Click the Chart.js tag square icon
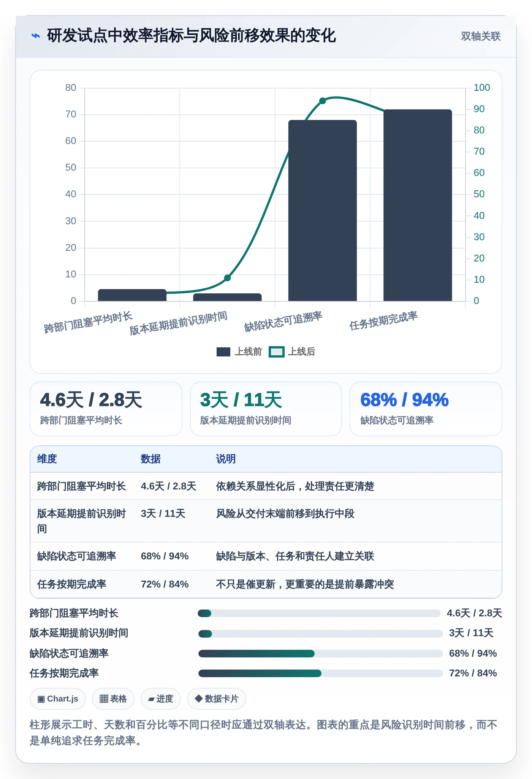This screenshot has height=779, width=532. pos(41,699)
